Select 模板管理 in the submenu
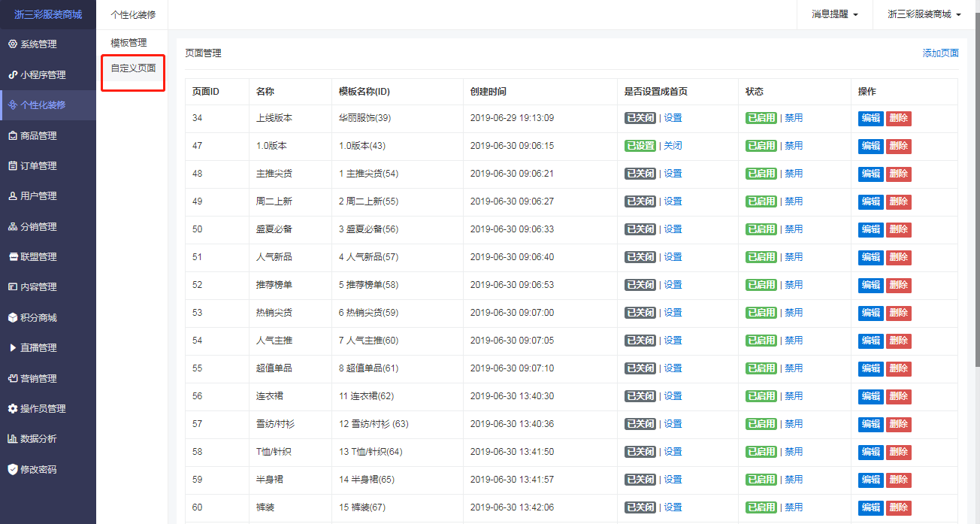980x524 pixels. [x=129, y=43]
